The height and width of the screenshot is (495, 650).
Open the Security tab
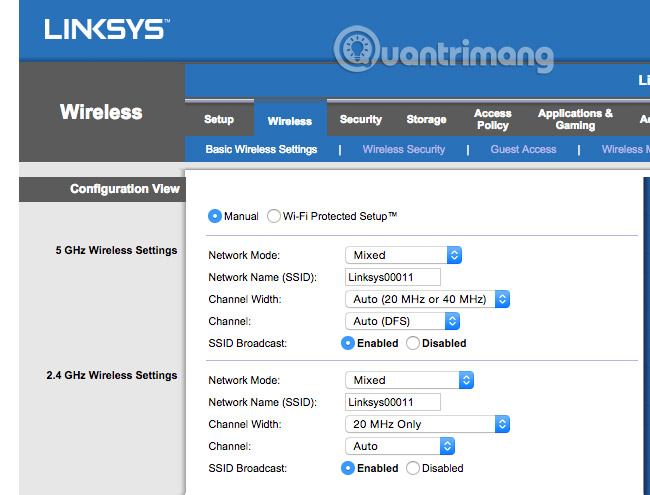point(361,119)
